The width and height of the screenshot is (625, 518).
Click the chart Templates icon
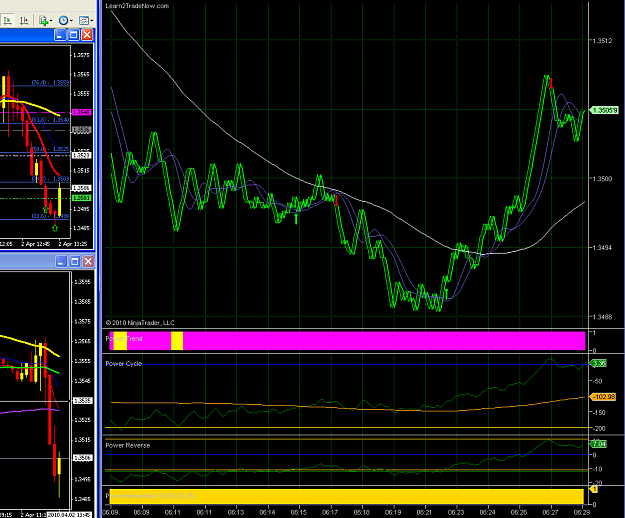coord(84,20)
